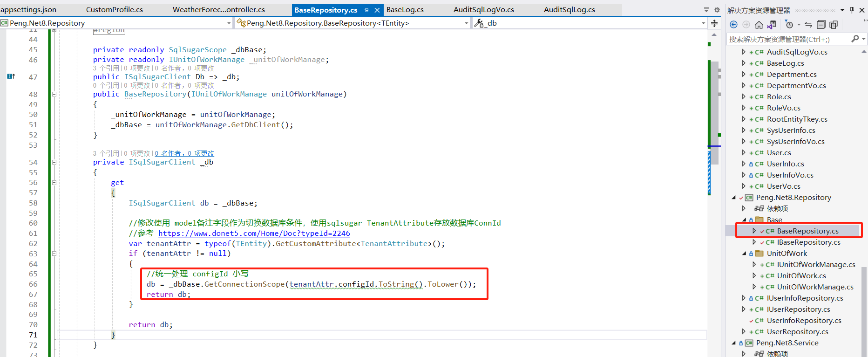868x357 pixels.
Task: Collapse the get accessor at line 56
Action: [54, 183]
